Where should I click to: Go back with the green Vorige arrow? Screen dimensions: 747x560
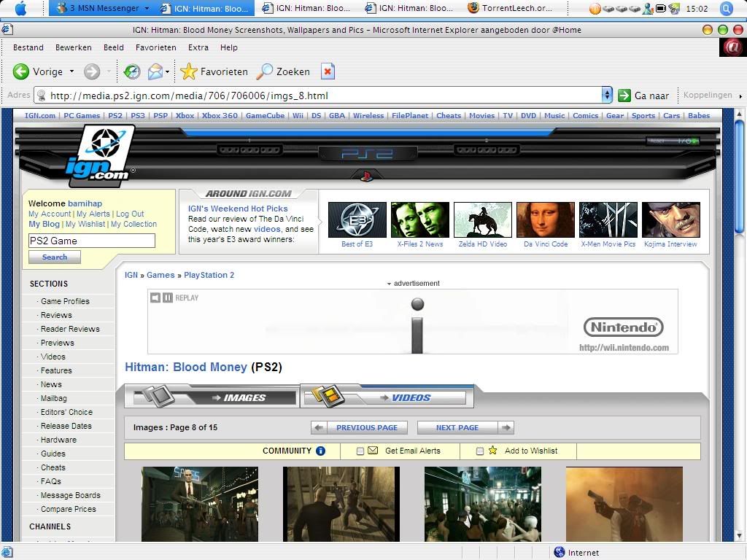(x=21, y=71)
